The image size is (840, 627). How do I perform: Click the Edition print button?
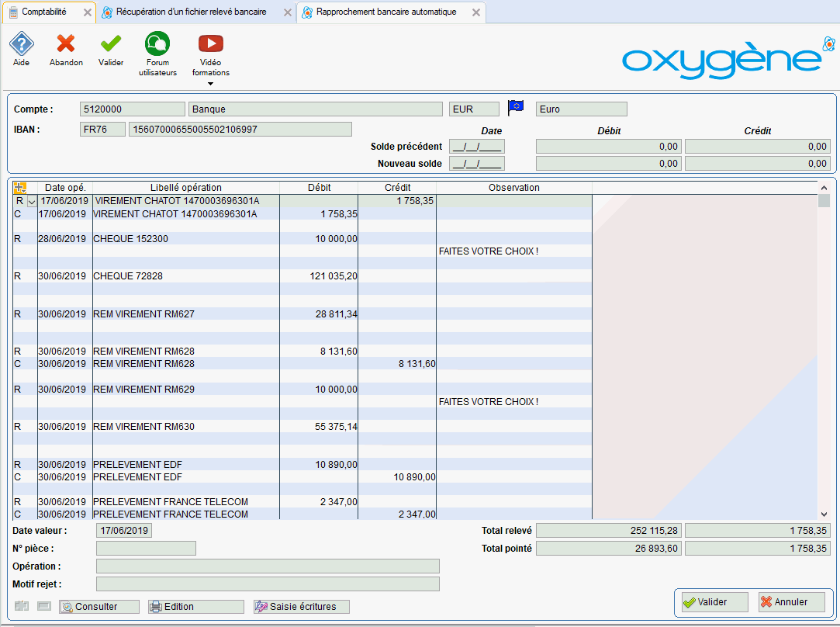click(195, 607)
